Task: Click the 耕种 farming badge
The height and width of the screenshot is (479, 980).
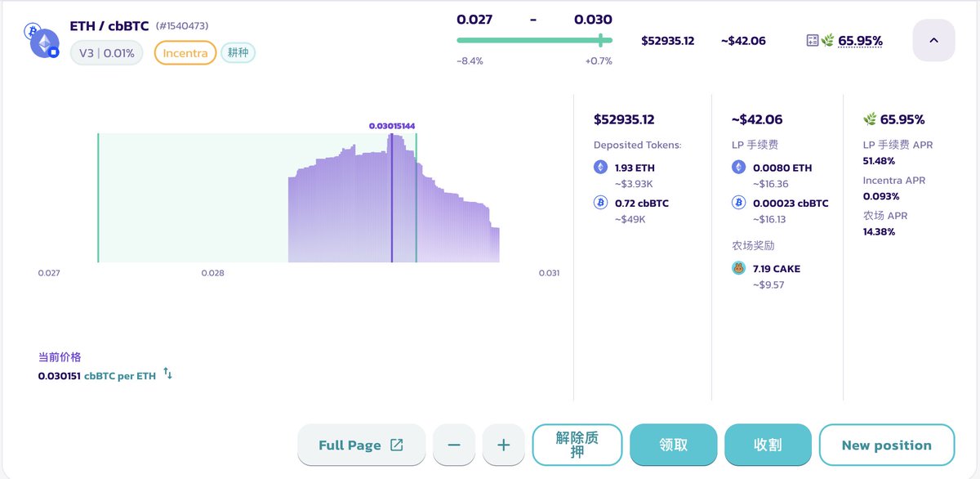Action: point(238,53)
